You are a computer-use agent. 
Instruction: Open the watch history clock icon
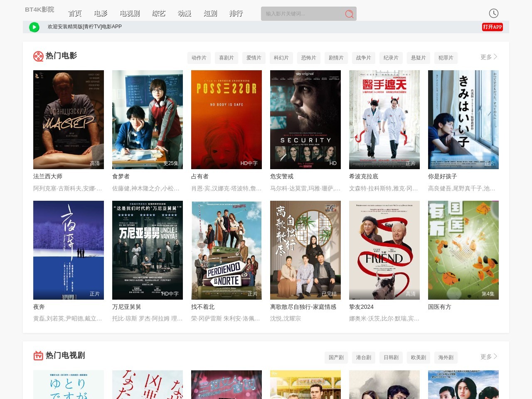[x=493, y=13]
